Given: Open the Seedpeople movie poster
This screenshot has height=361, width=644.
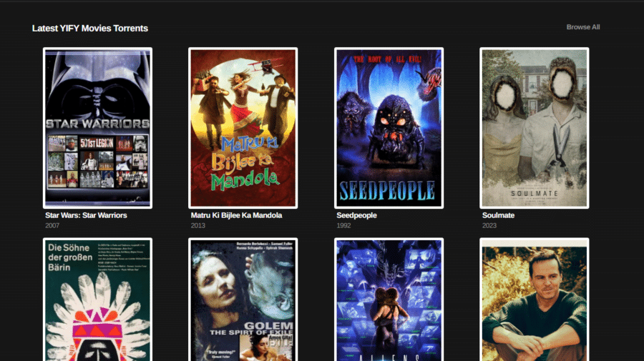Looking at the screenshot, I should (389, 128).
